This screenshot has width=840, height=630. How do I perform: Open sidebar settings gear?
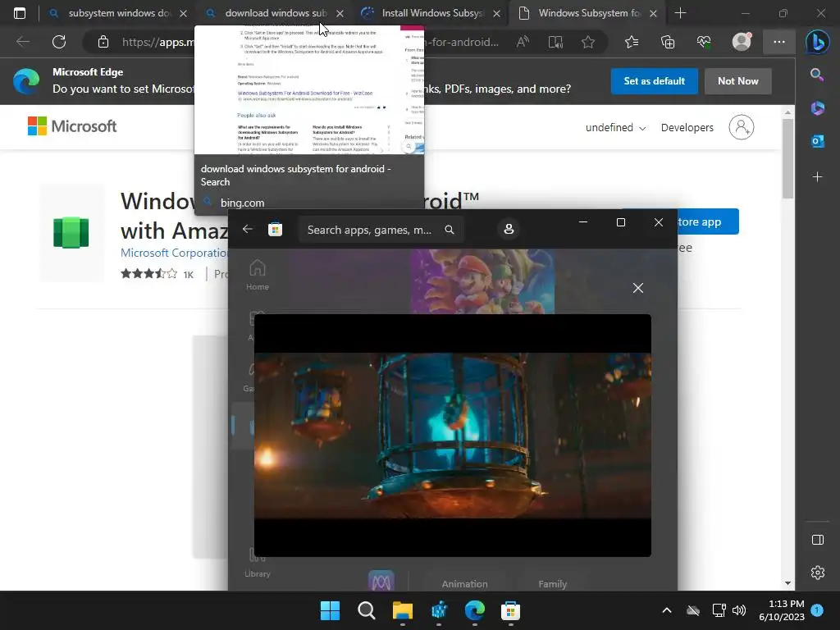pyautogui.click(x=818, y=573)
